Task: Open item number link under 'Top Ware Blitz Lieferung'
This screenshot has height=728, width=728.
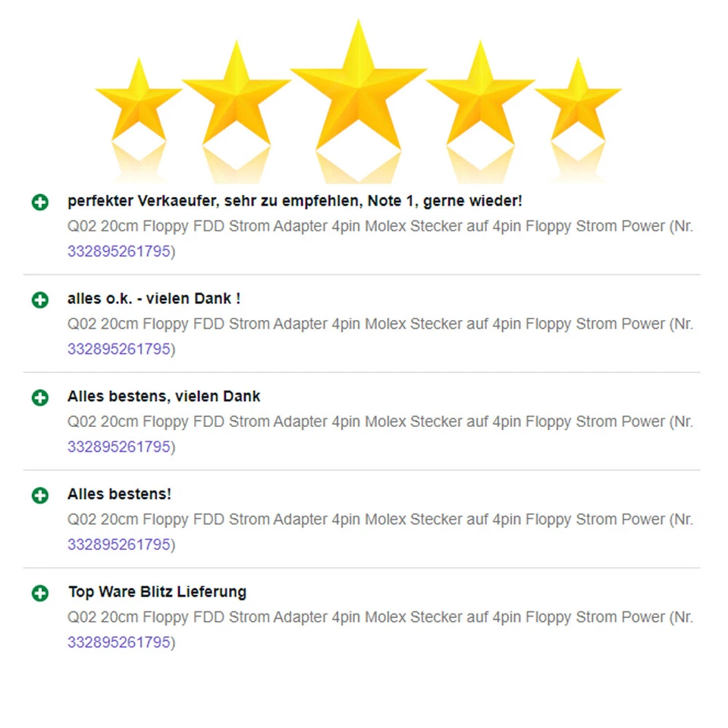Action: [119, 642]
